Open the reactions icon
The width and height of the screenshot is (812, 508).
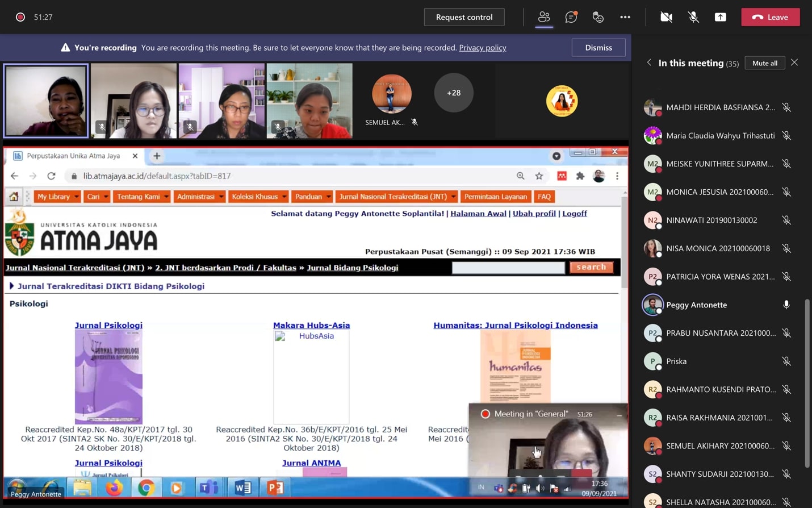tap(598, 17)
